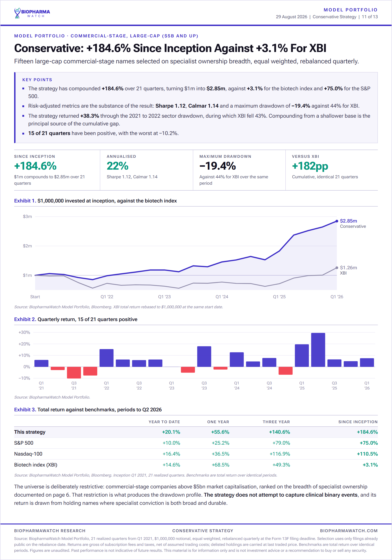Click the Q3 '21 negative red bar
The image size is (392, 560).
tap(74, 372)
